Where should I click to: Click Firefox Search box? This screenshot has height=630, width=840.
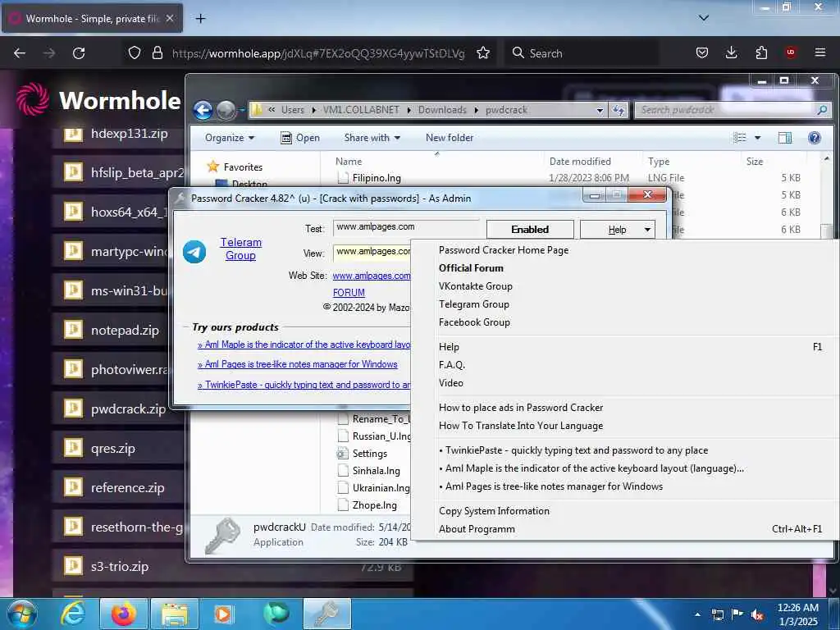(x=582, y=53)
